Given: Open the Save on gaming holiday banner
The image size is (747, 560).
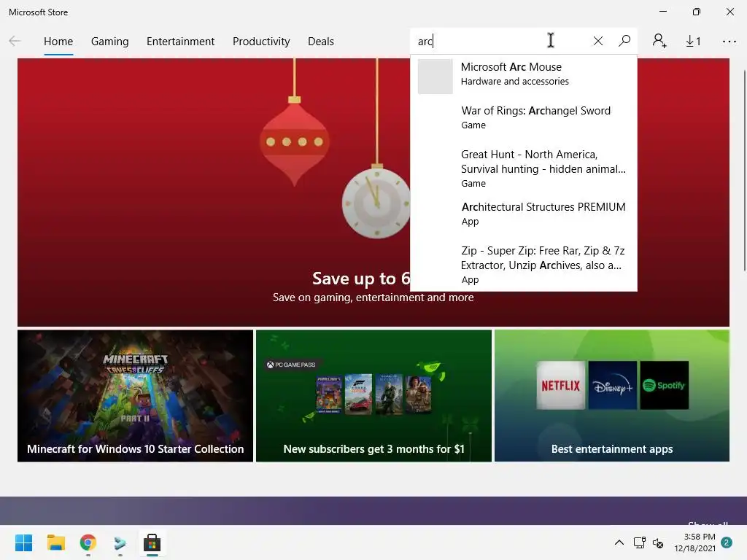Looking at the screenshot, I should [214, 192].
